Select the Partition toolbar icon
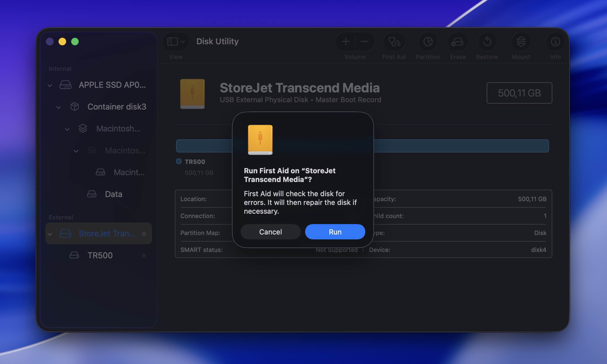607x364 pixels. click(x=428, y=42)
